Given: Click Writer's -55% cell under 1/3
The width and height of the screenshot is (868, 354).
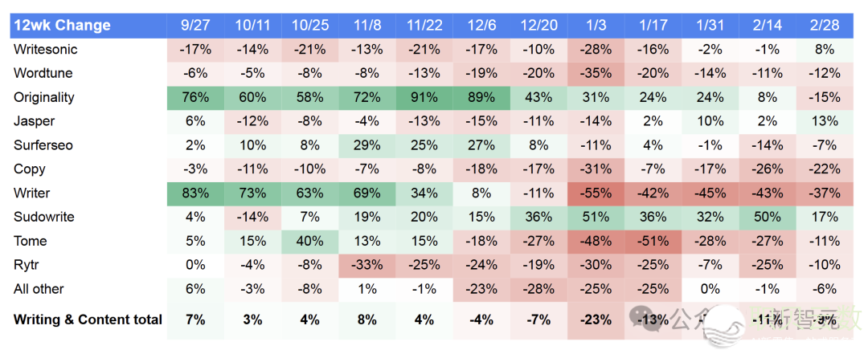Looking at the screenshot, I should (596, 193).
